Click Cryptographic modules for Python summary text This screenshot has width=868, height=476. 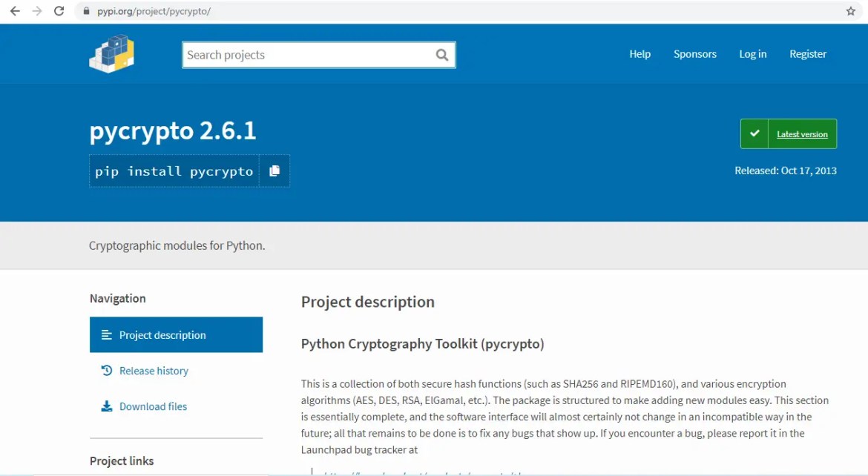click(x=177, y=245)
